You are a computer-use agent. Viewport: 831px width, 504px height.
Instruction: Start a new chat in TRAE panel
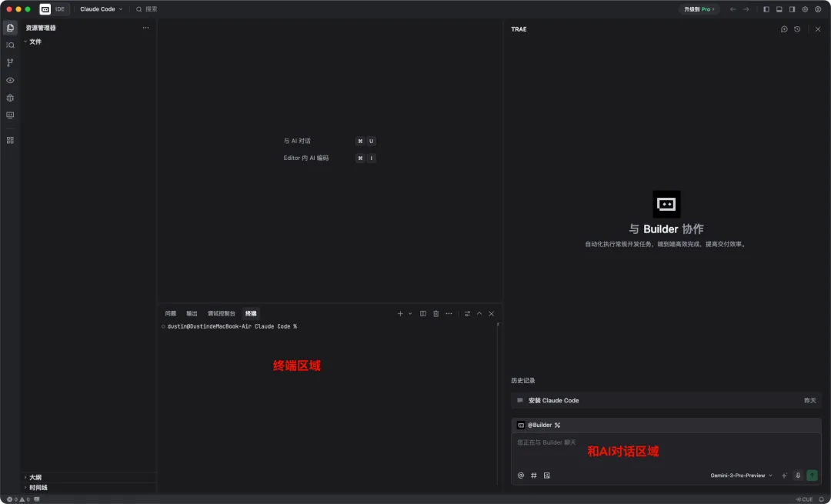pyautogui.click(x=784, y=29)
